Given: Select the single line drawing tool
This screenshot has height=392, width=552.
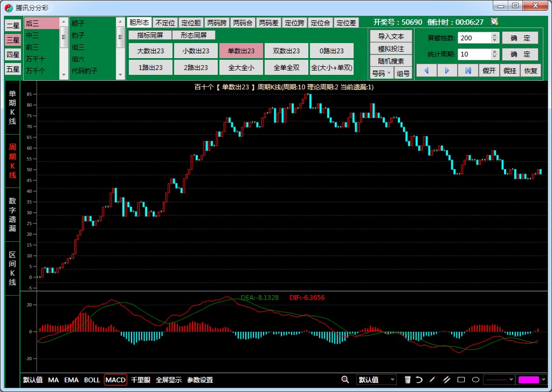Looking at the screenshot, I should pos(432,380).
